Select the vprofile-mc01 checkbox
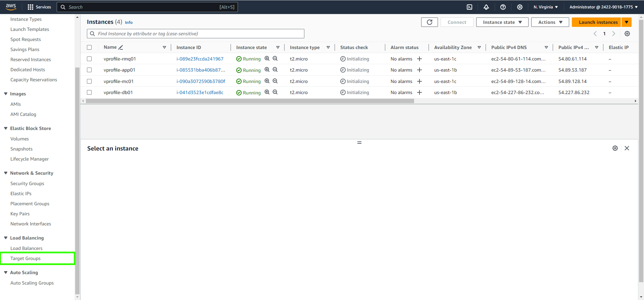 click(89, 81)
